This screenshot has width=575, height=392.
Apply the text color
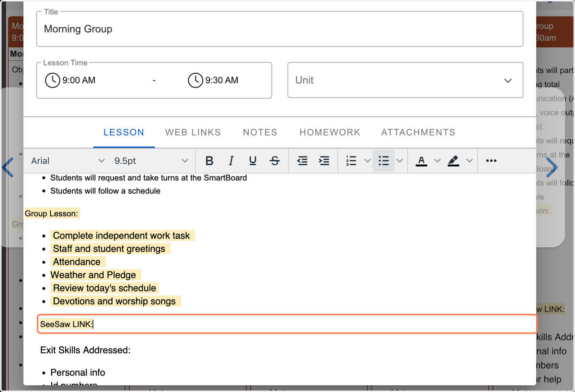(x=421, y=161)
